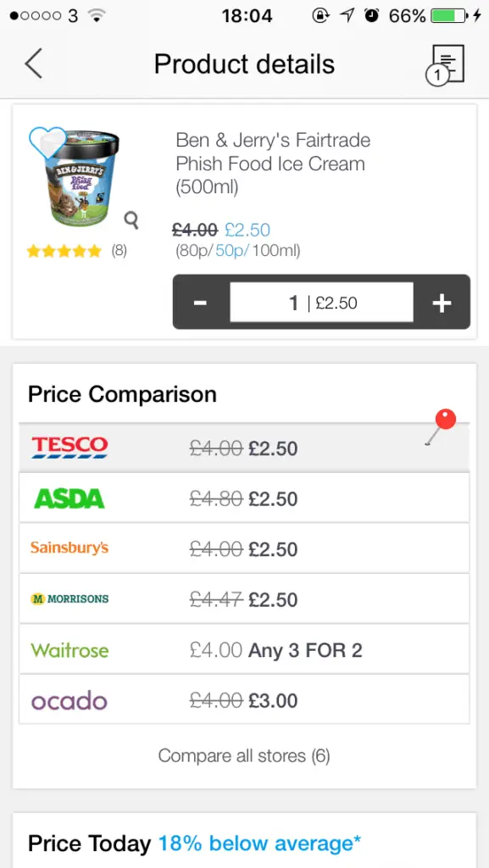Viewport: 489px width, 868px height.
Task: Tap the back arrow to leave Product details
Action: click(x=32, y=63)
